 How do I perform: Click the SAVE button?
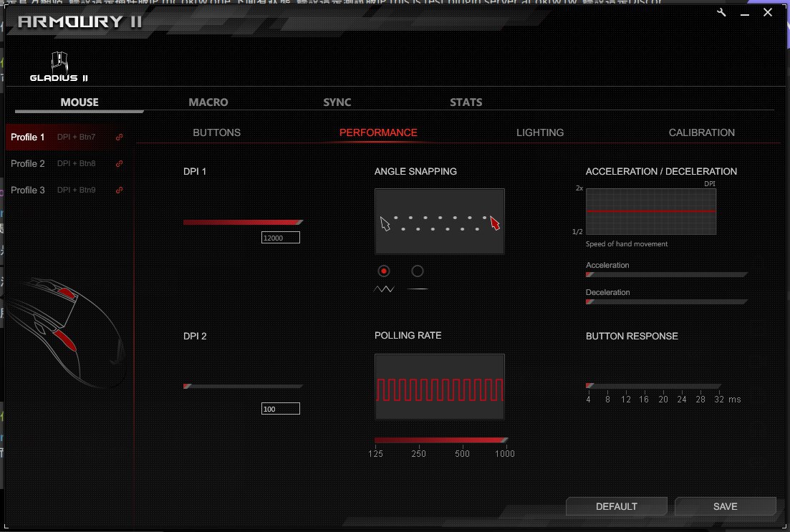pos(726,506)
